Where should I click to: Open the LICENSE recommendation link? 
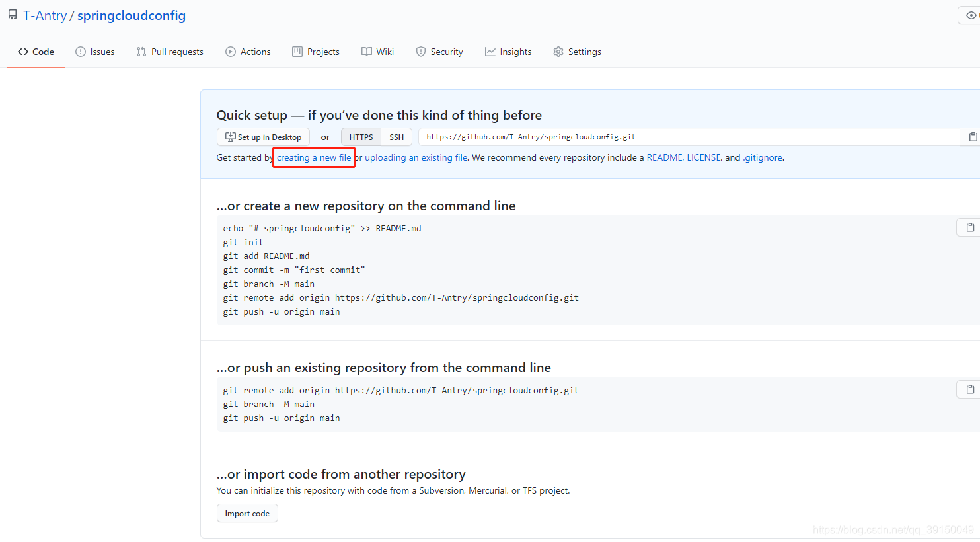click(x=704, y=157)
